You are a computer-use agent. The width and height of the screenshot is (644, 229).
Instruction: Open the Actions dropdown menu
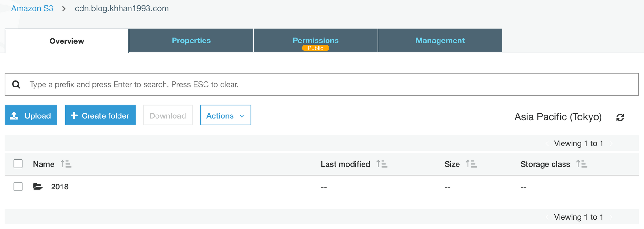[x=225, y=115]
